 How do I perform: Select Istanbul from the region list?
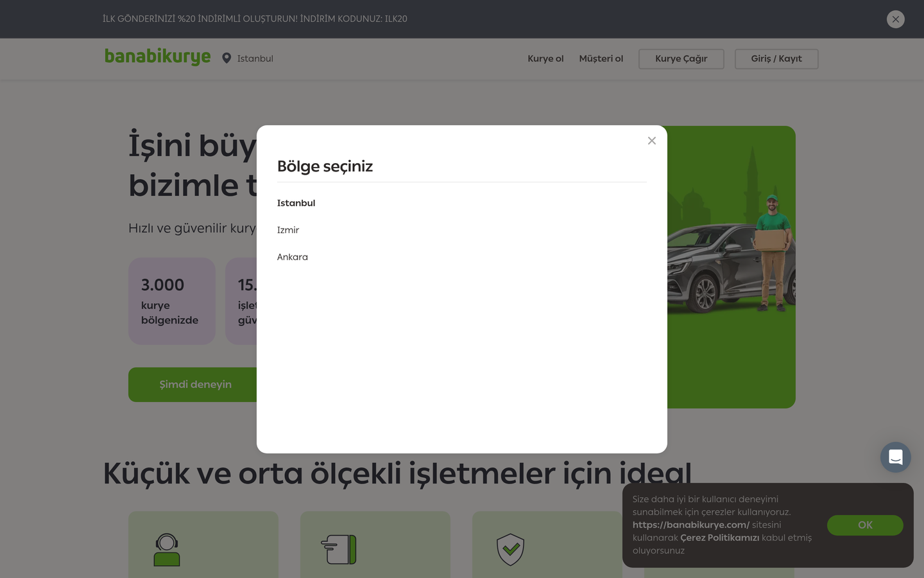click(x=296, y=203)
